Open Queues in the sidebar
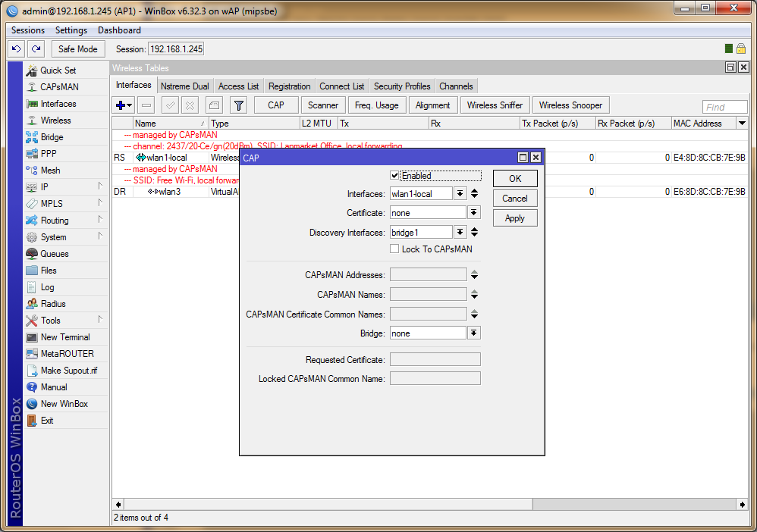757x532 pixels. click(x=54, y=254)
